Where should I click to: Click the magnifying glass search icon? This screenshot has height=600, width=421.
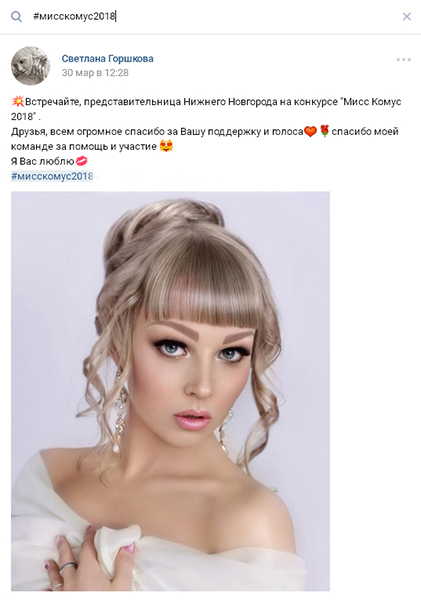pos(16,16)
